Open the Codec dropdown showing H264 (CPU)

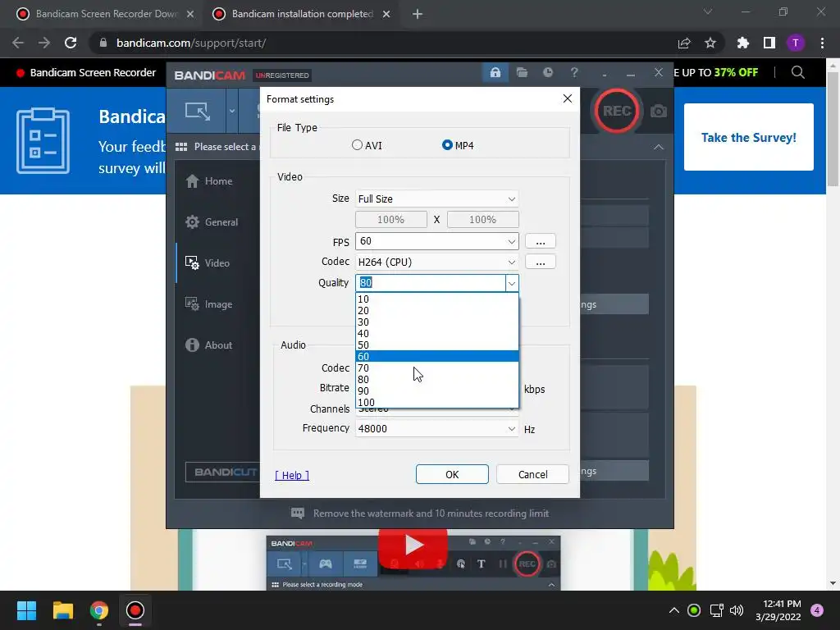(x=436, y=262)
